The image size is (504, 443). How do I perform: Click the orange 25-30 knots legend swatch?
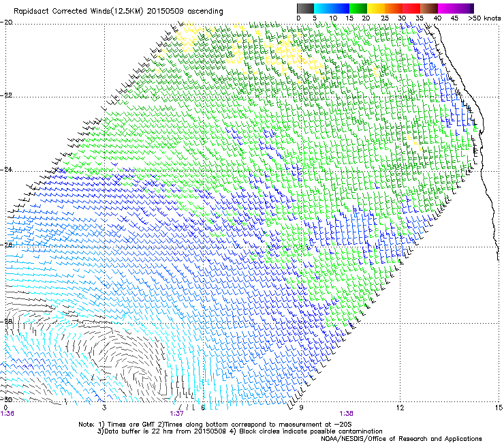394,8
